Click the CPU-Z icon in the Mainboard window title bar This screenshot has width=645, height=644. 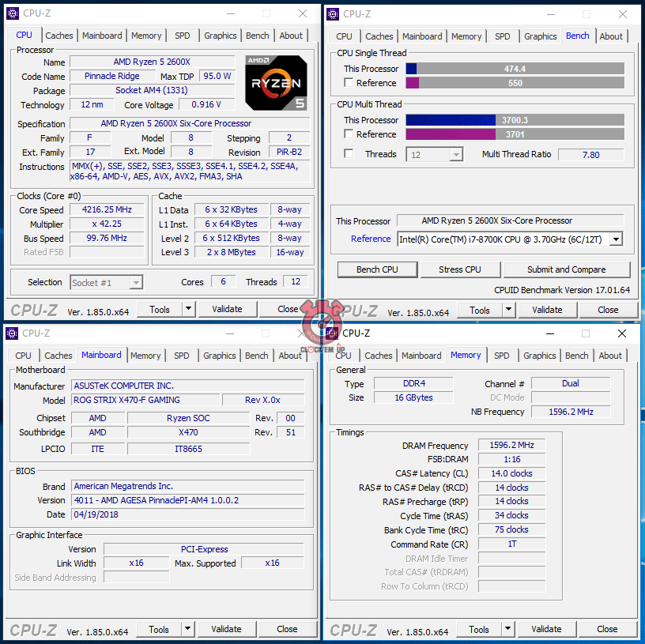pos(12,333)
